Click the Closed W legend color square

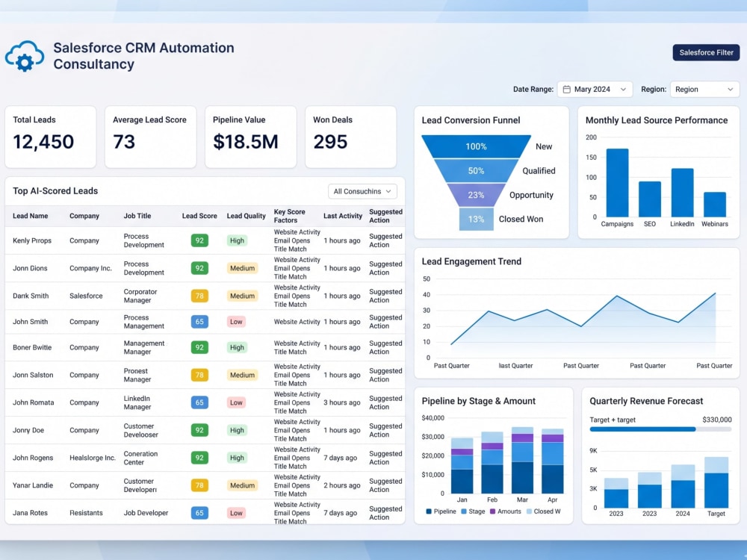(x=529, y=511)
